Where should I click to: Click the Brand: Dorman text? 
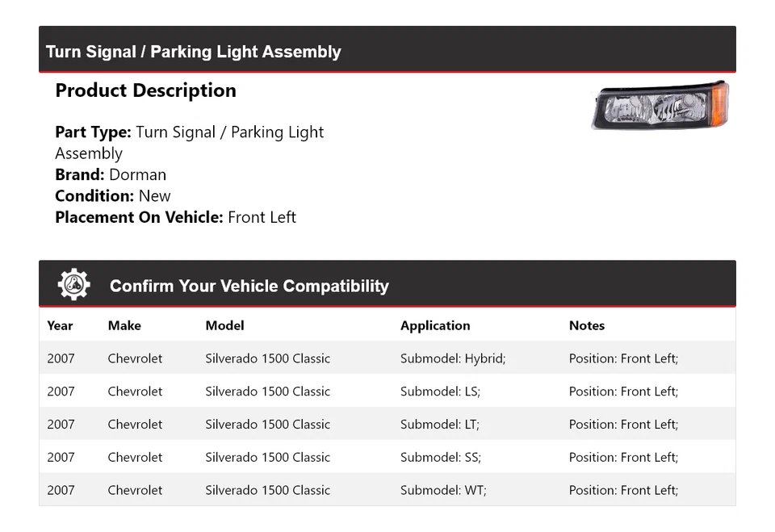coord(111,174)
